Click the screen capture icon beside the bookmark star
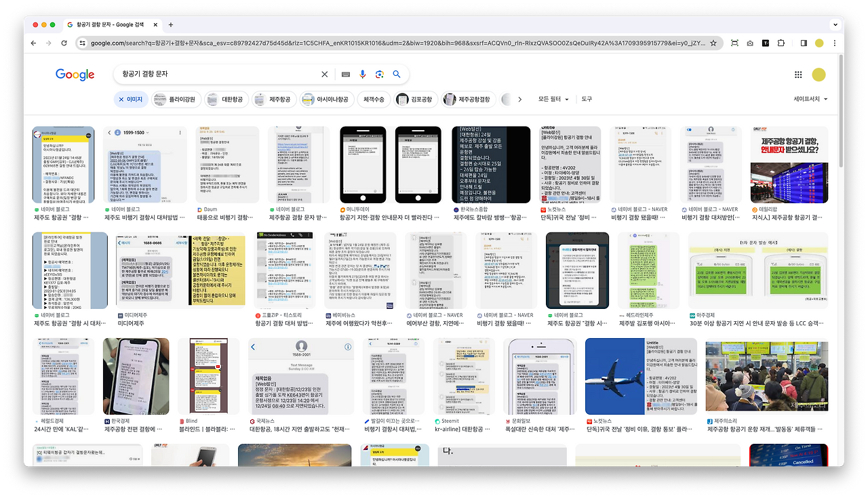Screen dimensions: 868x498 (734, 43)
